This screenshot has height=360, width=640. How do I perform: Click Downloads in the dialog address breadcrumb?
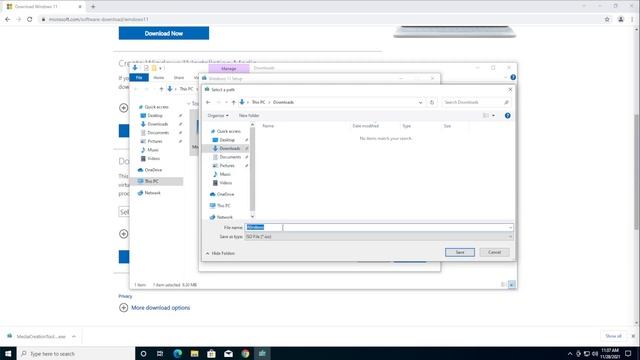[283, 102]
